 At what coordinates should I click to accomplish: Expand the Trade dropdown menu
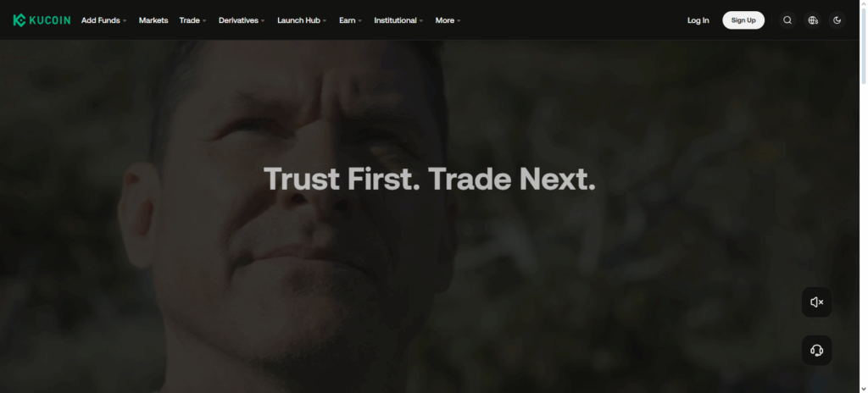coord(192,20)
